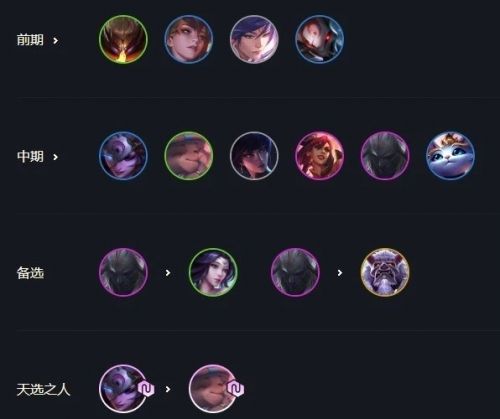Expand the 前期 section chevron
This screenshot has width=500, height=419.
[56, 41]
